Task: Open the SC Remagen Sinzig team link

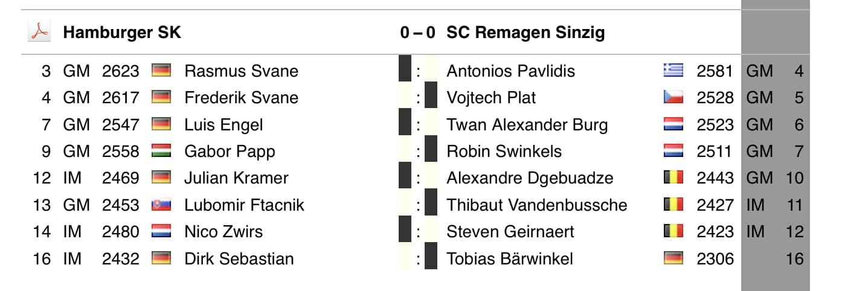Action: 525,33
